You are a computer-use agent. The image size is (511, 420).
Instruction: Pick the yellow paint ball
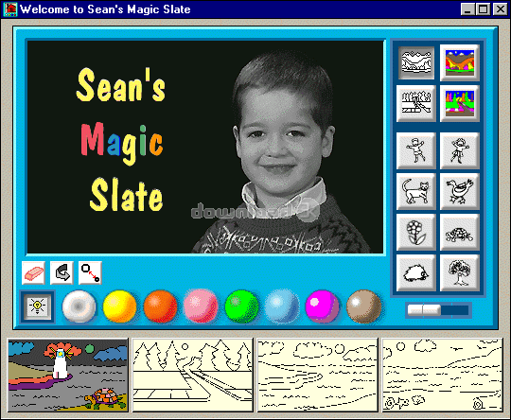pos(119,306)
